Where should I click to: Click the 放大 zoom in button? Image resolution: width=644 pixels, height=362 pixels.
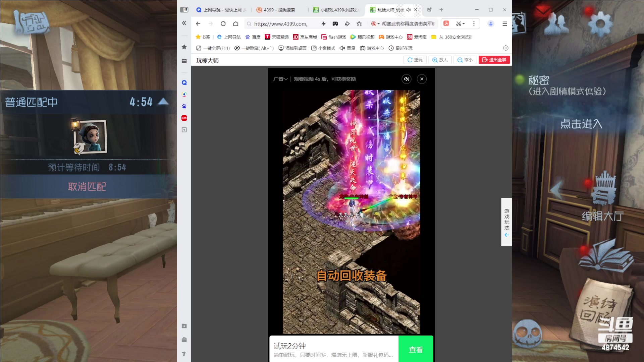click(440, 60)
